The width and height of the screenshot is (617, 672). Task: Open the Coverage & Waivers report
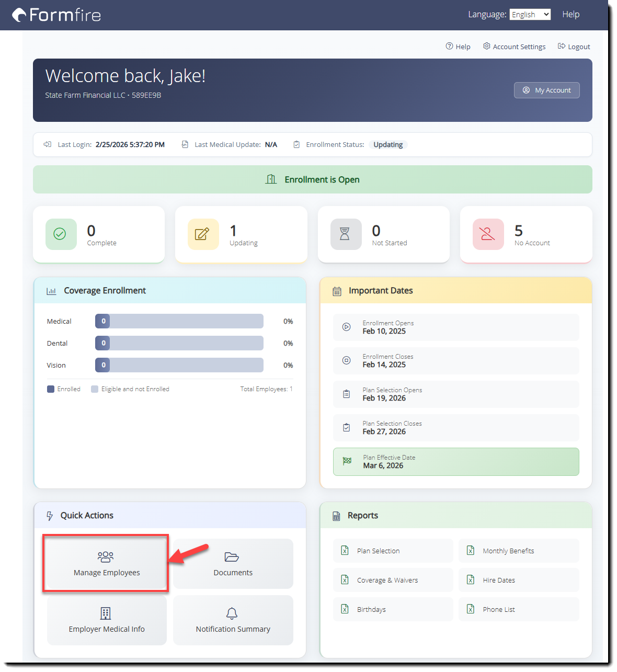point(393,580)
